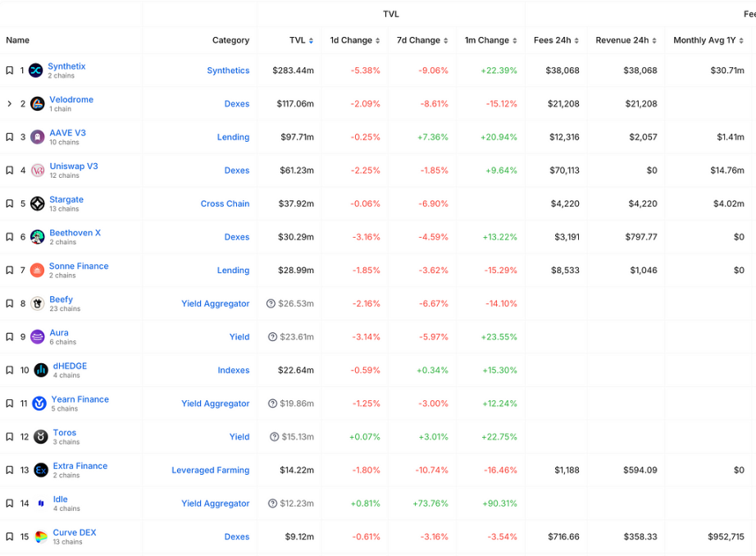Click the Uniswap V3 unicorn logo

[x=37, y=171]
